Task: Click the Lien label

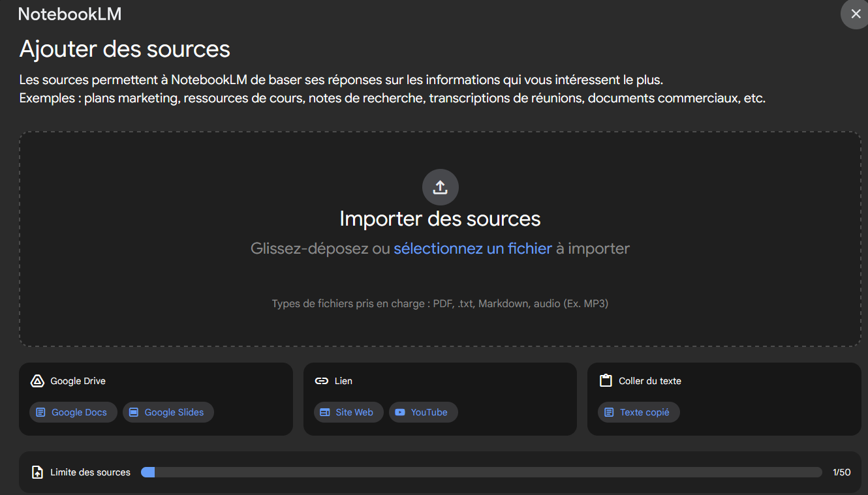Action: tap(343, 381)
